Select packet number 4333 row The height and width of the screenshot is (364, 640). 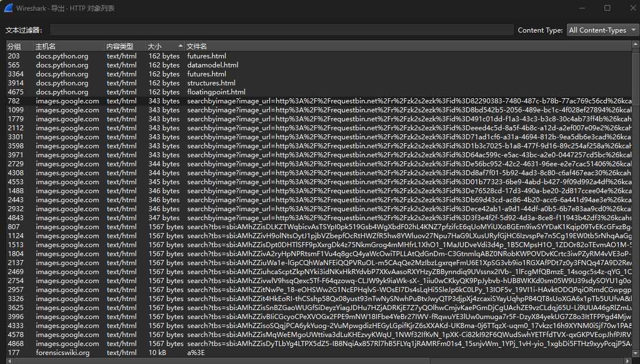click(319, 325)
